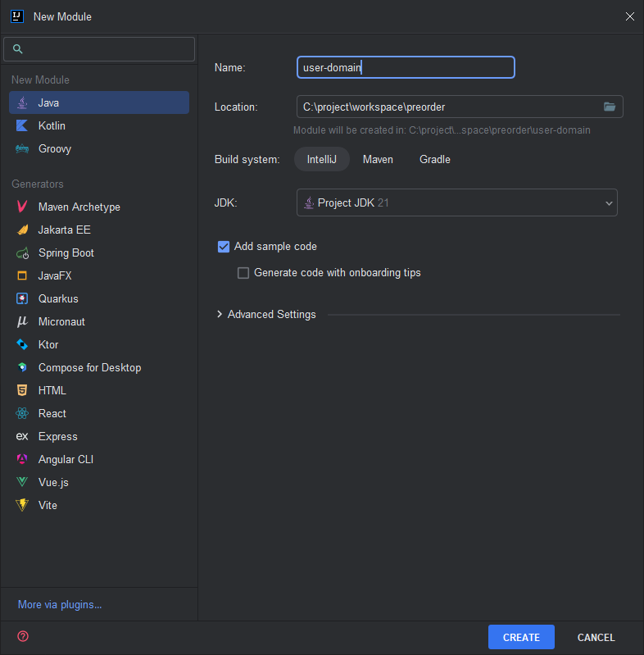Close the New Module dialog
644x655 pixels.
point(630,16)
